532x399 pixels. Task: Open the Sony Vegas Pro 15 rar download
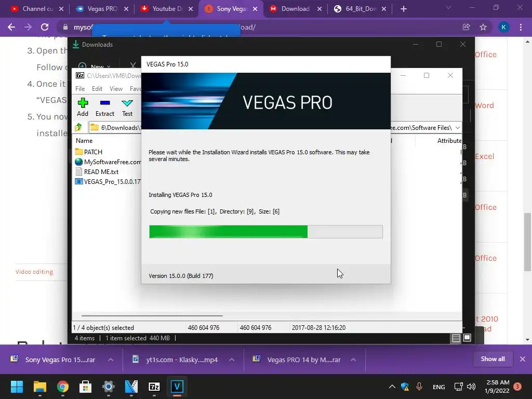pos(54,360)
